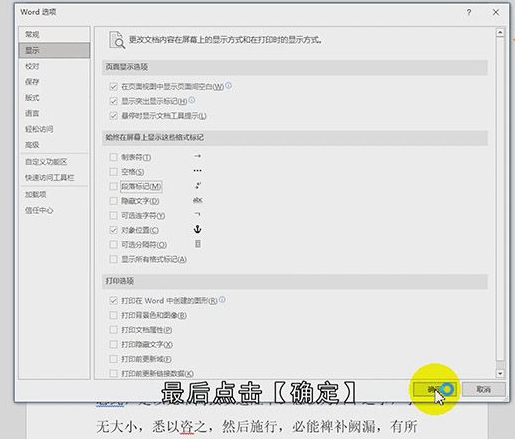Select 轻松访问 in the sidebar
The image size is (515, 439).
[54, 129]
